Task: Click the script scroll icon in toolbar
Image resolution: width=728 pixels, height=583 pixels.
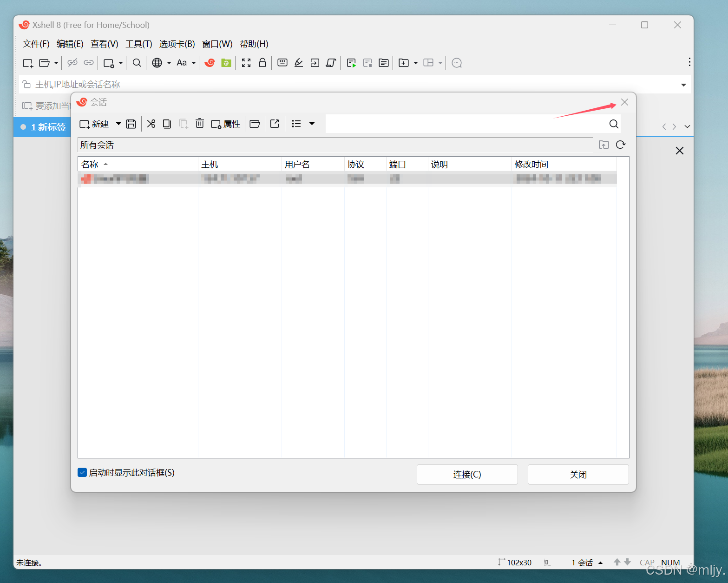Action: pos(331,63)
